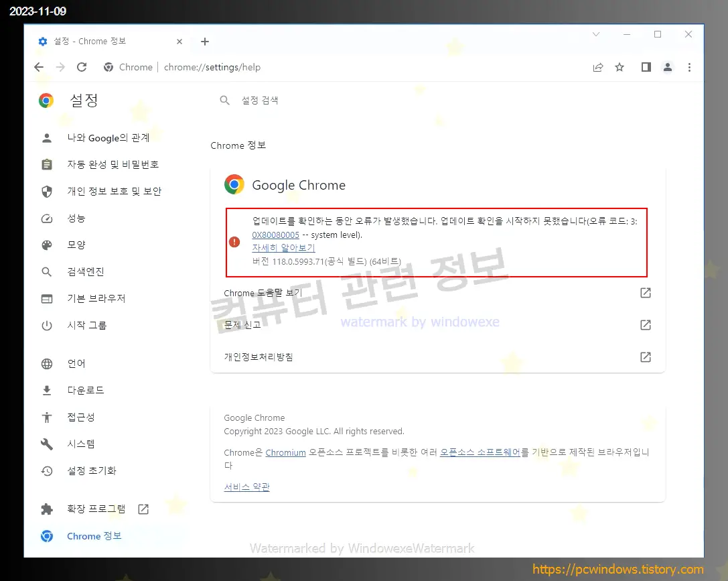Click the reset clock icon for 설정 초기화
Screen dimensions: 728x581
[x=47, y=471]
